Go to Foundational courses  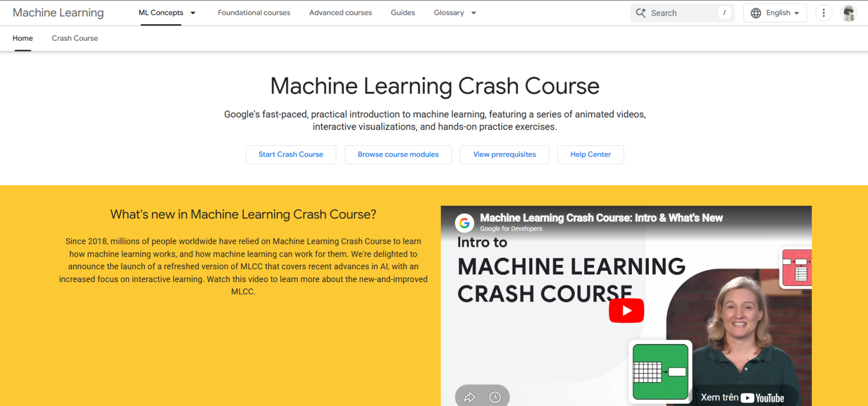click(x=254, y=12)
